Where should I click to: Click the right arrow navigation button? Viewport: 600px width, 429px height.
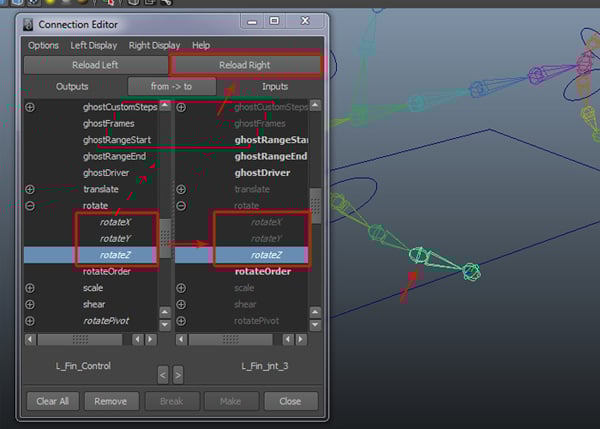[x=178, y=375]
